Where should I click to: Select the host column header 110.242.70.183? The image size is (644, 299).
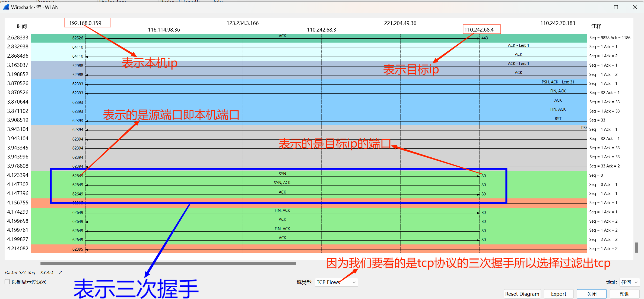[558, 23]
